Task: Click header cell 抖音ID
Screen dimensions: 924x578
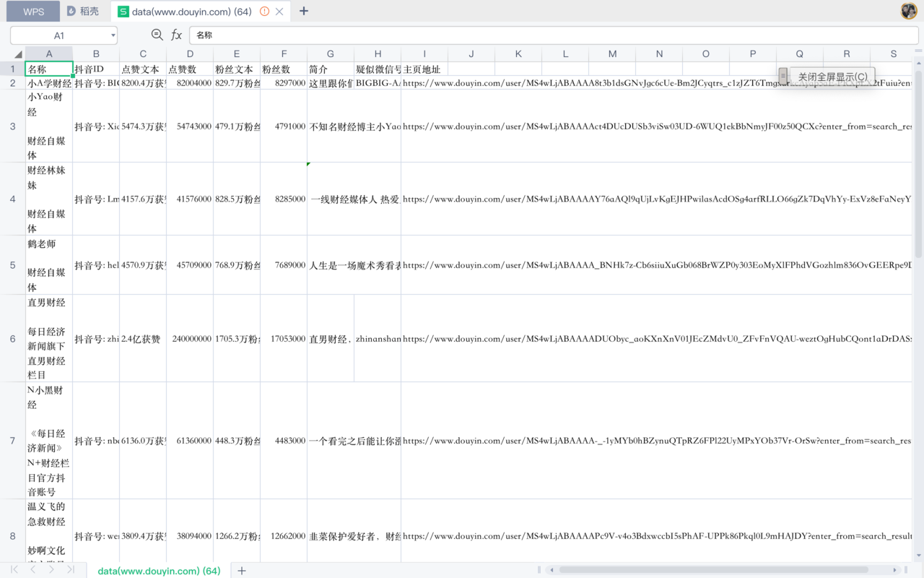Action: click(96, 69)
